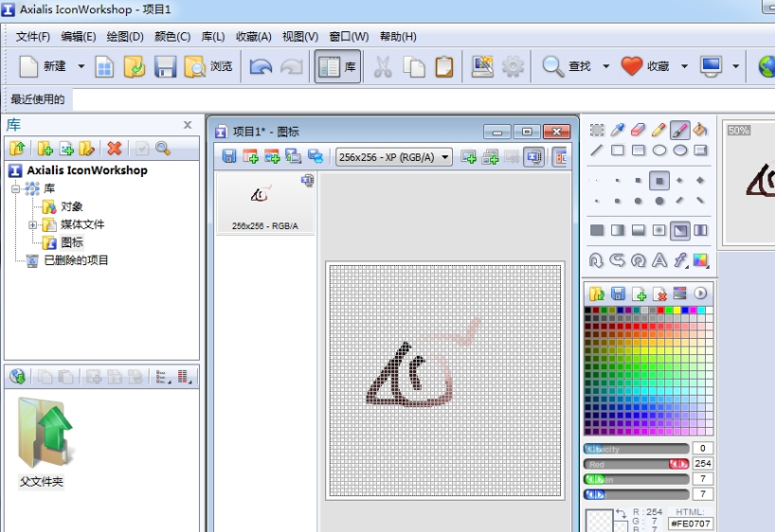Expand the 媒体文件 tree node
The height and width of the screenshot is (532, 775).
coord(33,224)
